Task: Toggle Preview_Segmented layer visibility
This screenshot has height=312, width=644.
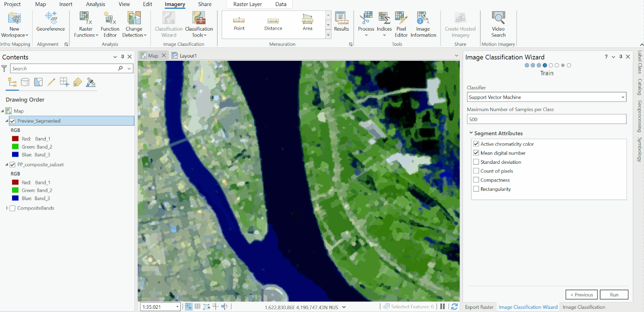Action: point(12,121)
